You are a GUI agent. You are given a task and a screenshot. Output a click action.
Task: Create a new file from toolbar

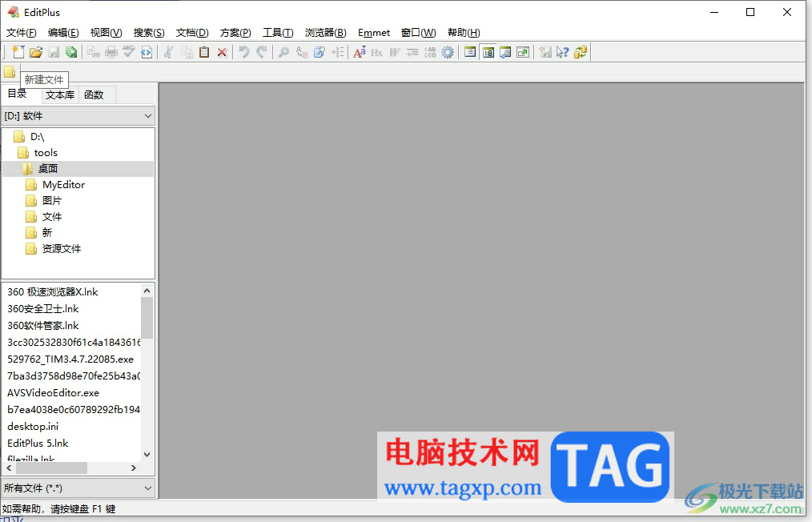18,52
